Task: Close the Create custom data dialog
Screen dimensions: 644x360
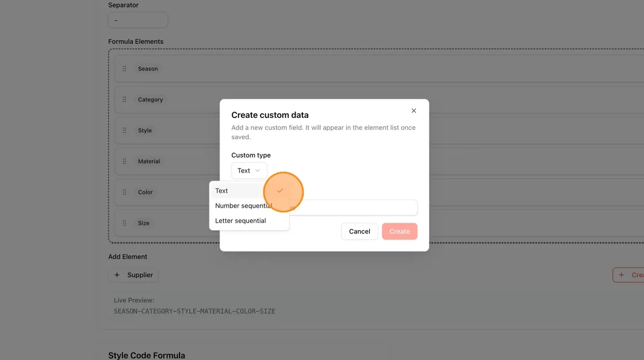Action: click(413, 110)
